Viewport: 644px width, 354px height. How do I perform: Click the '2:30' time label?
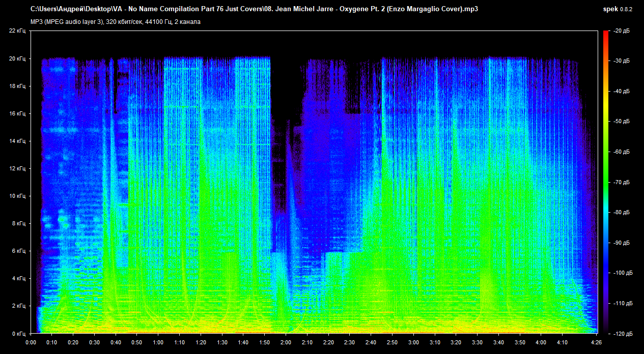coord(350,342)
